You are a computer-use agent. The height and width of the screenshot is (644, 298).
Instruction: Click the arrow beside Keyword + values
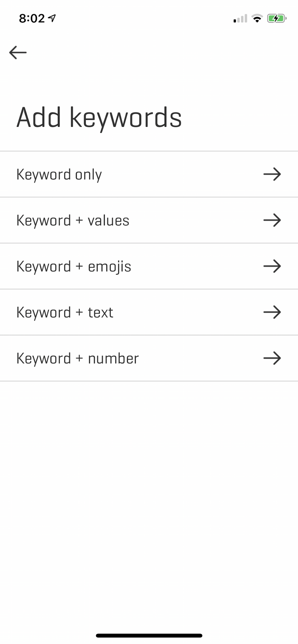[x=272, y=220]
